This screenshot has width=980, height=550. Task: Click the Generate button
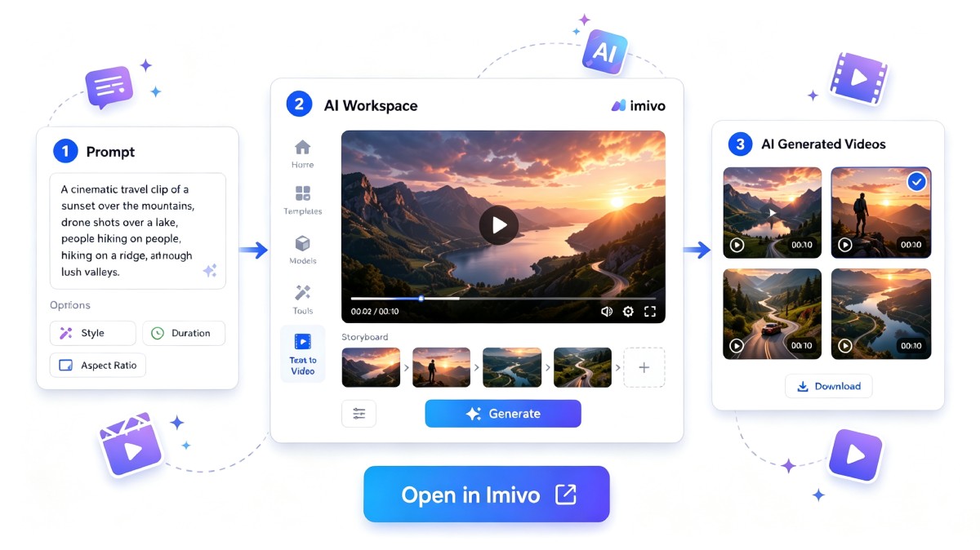(x=503, y=414)
